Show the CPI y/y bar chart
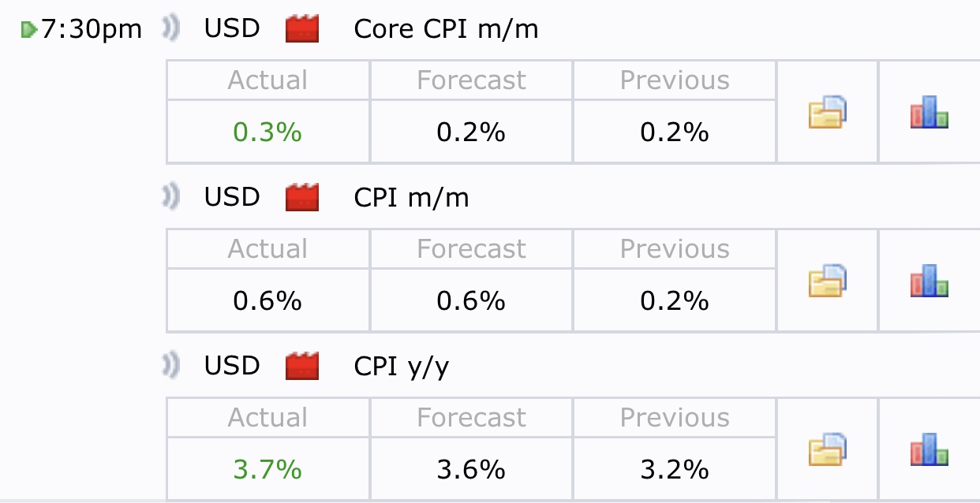Viewport: 980px width, 503px height. point(929,449)
